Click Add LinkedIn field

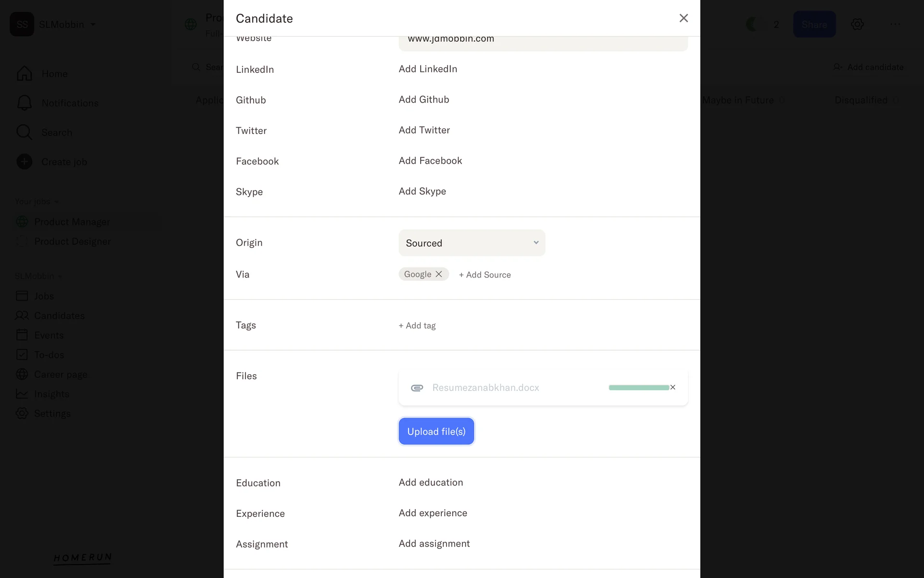coord(428,69)
